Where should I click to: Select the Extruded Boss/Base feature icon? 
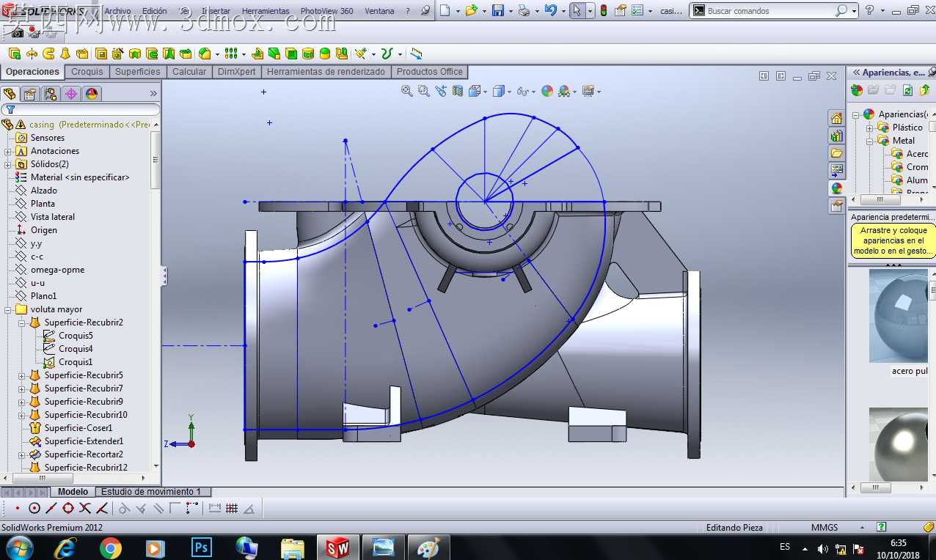(x=14, y=54)
